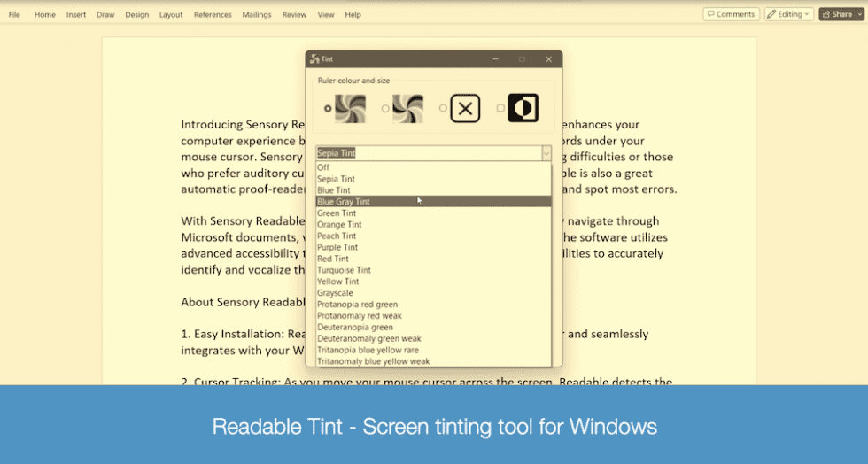
Task: Open the File menu in Word
Action: tap(14, 14)
